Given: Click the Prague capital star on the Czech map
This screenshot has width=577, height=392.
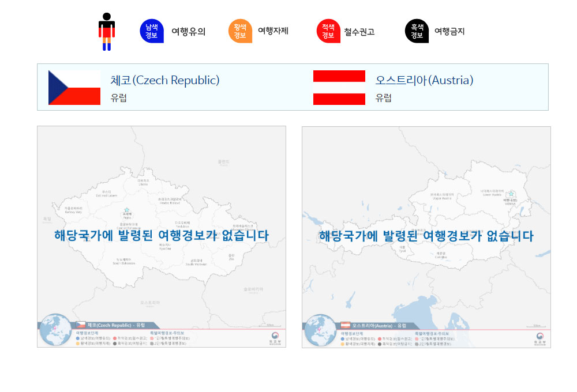Looking at the screenshot, I should (x=126, y=210).
